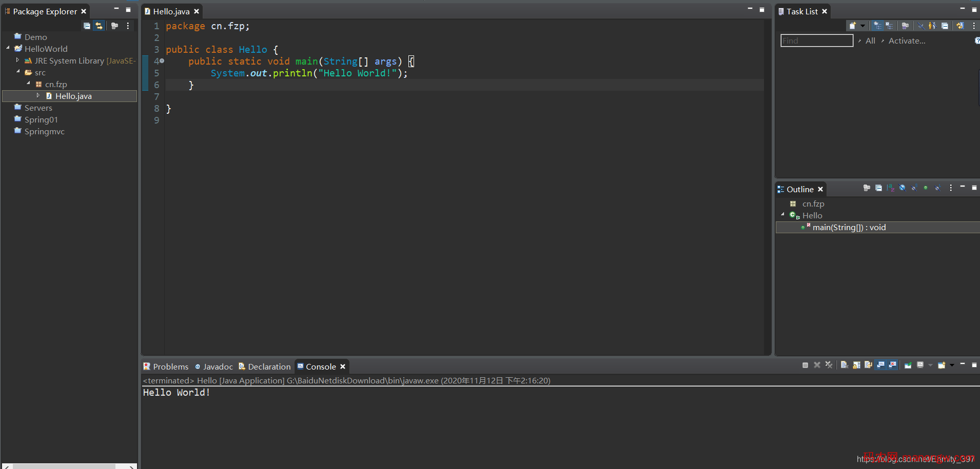
Task: Toggle Hide Fields filter in Outline
Action: (902, 188)
